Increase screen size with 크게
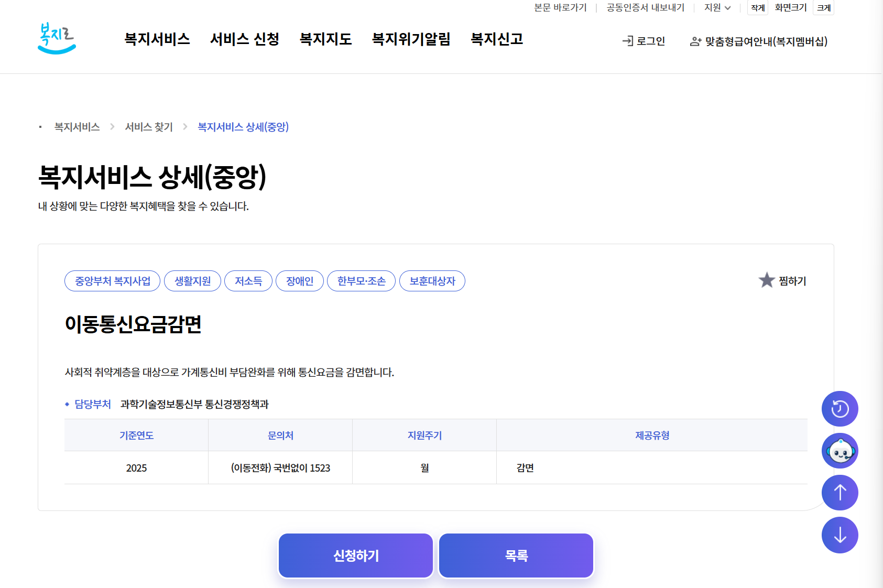This screenshot has height=588, width=883. (824, 8)
